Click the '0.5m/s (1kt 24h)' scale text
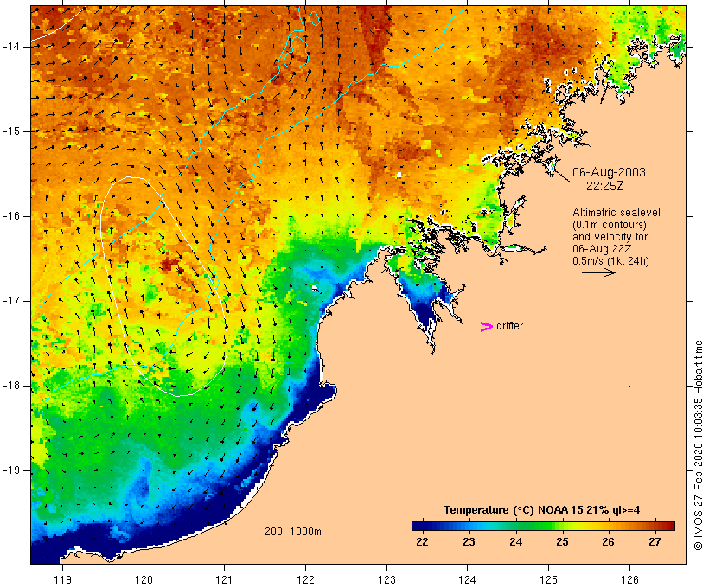The width and height of the screenshot is (709, 588). pos(610,261)
